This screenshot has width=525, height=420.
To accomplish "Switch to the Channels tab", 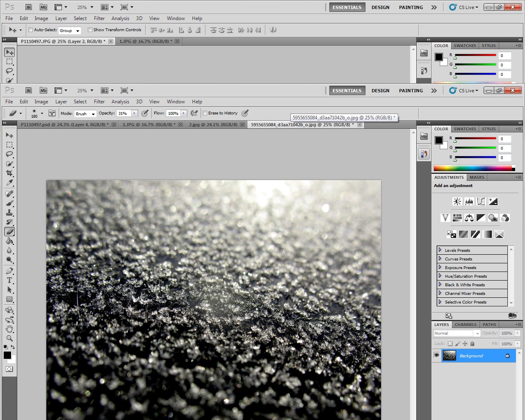I will click(466, 324).
